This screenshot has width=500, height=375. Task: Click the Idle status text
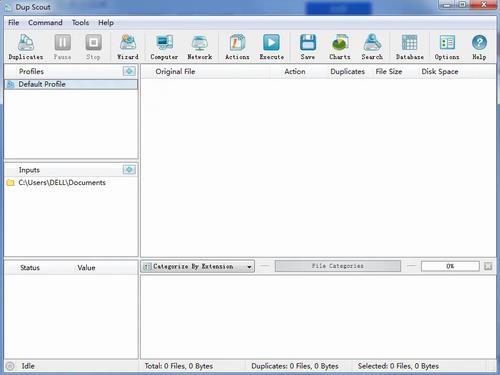(28, 366)
